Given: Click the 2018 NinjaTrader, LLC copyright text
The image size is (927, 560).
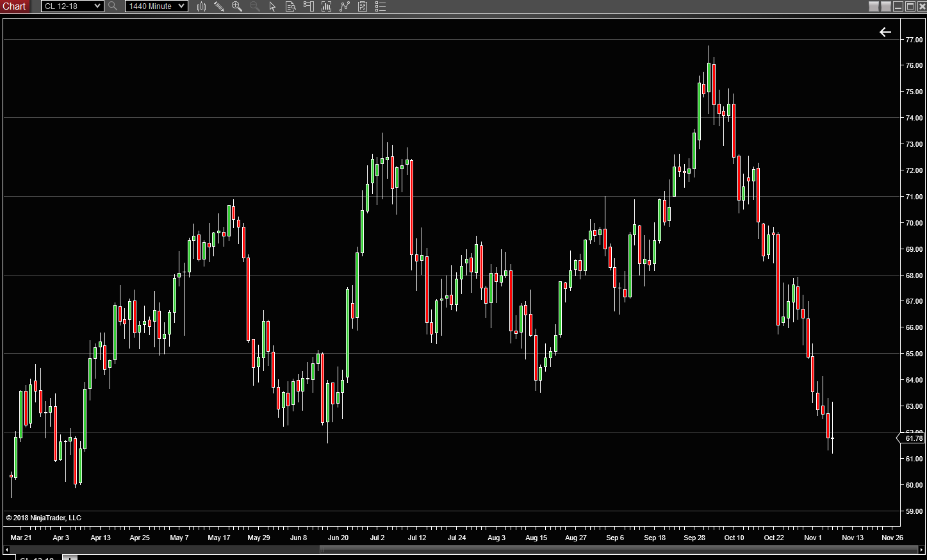Looking at the screenshot, I should (44, 518).
